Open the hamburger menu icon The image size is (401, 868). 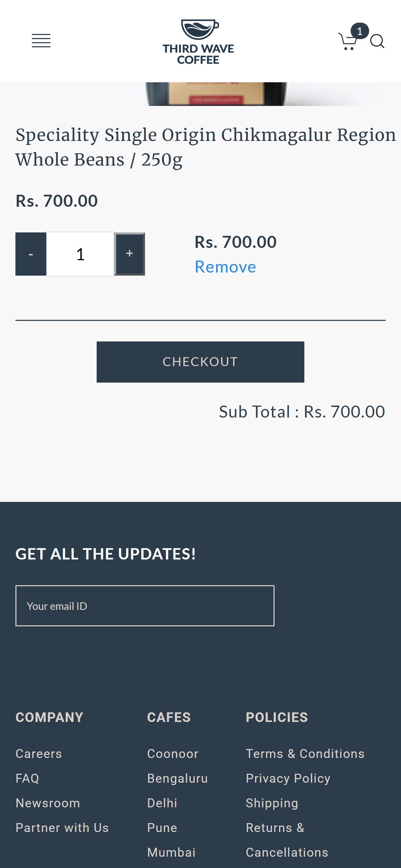click(41, 41)
